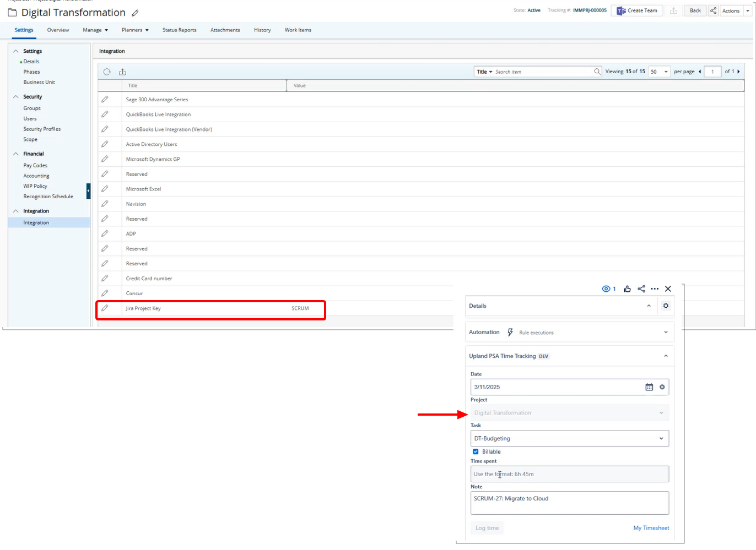Edit the Microsoft Excel integration row
756x550 pixels.
pyautogui.click(x=105, y=188)
